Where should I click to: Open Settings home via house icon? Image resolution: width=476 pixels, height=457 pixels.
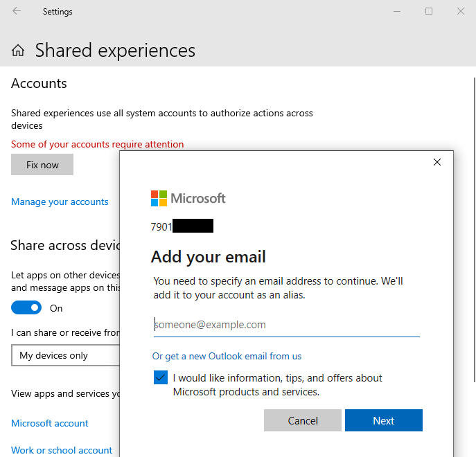point(18,51)
